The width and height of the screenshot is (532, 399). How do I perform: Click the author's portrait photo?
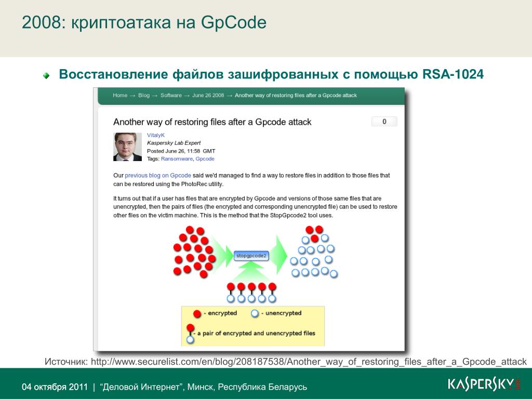pos(127,147)
